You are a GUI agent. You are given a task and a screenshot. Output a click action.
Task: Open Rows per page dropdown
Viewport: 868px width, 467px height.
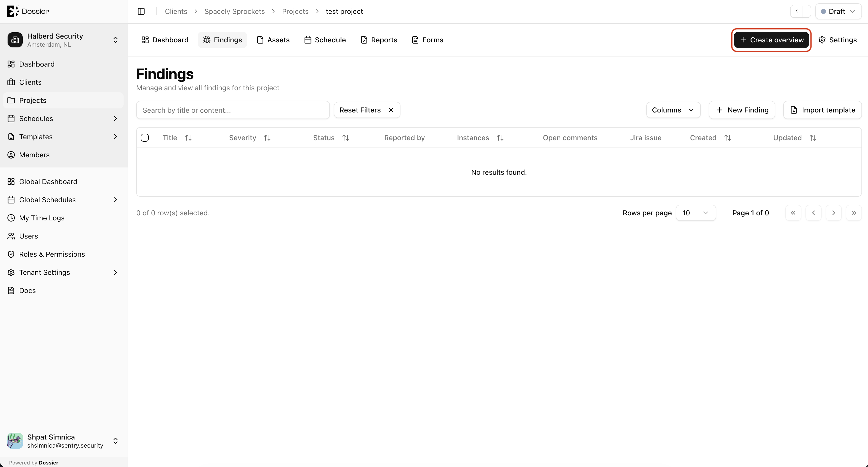pos(696,213)
